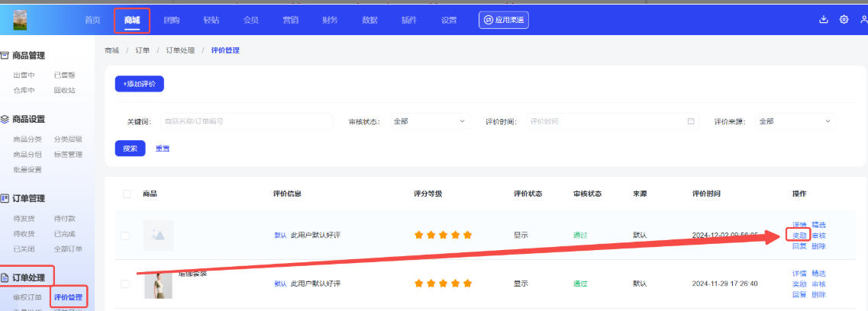
Task: Click the download icon in top bar
Action: point(824,20)
